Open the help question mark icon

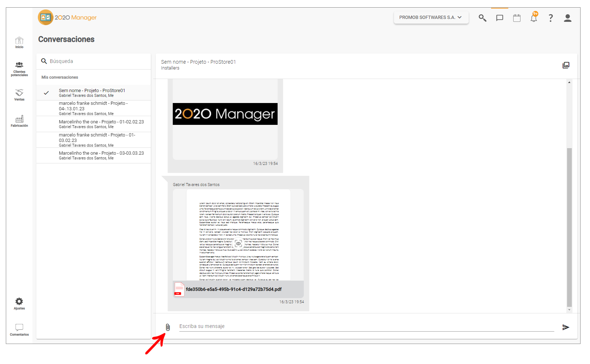click(x=551, y=18)
